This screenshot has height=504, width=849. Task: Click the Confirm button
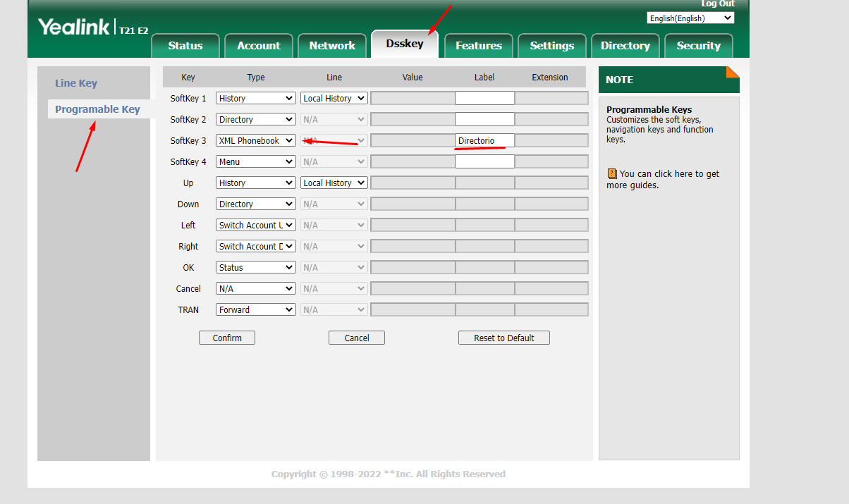[x=227, y=338]
